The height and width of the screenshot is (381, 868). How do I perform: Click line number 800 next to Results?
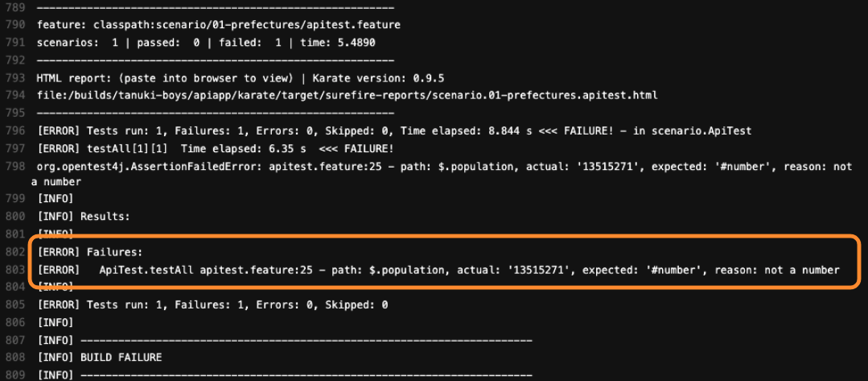click(x=14, y=217)
